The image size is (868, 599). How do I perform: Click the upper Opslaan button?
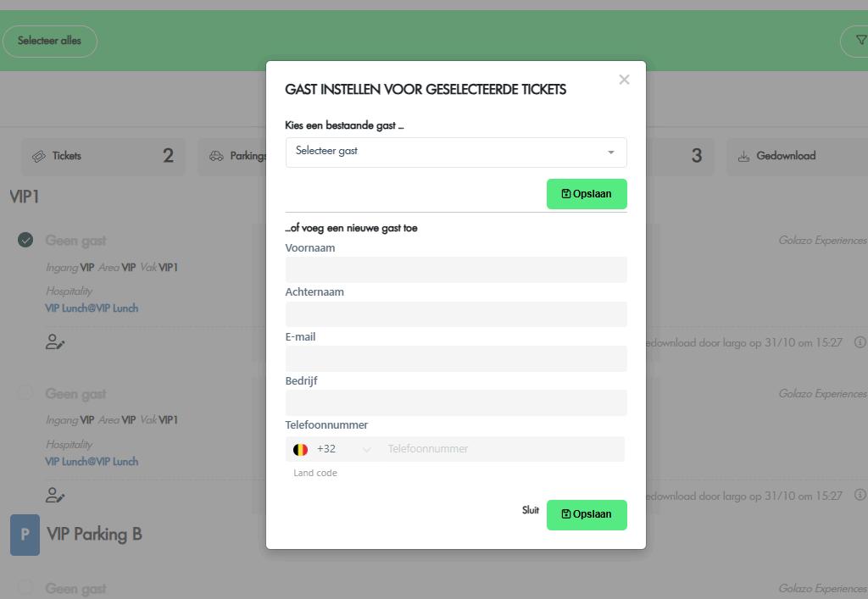coord(587,194)
